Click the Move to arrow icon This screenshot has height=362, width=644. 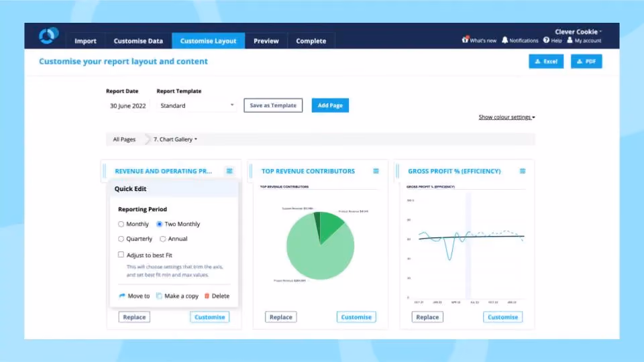[122, 296]
